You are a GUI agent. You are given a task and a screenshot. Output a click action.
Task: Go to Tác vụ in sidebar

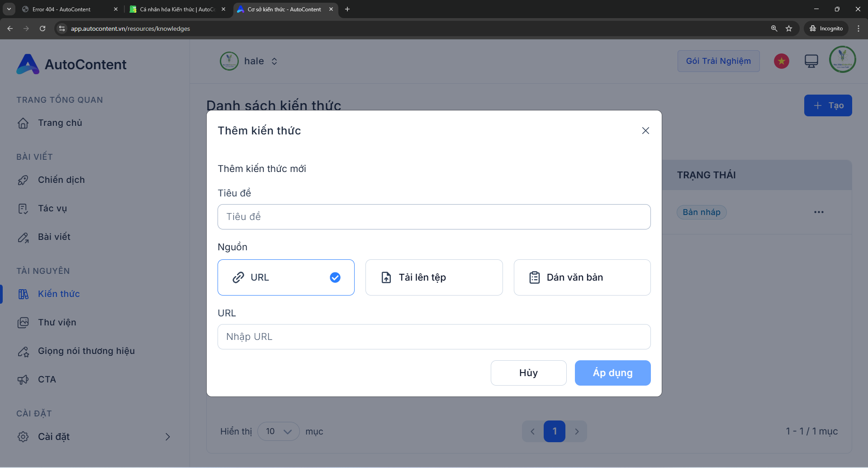pyautogui.click(x=52, y=209)
